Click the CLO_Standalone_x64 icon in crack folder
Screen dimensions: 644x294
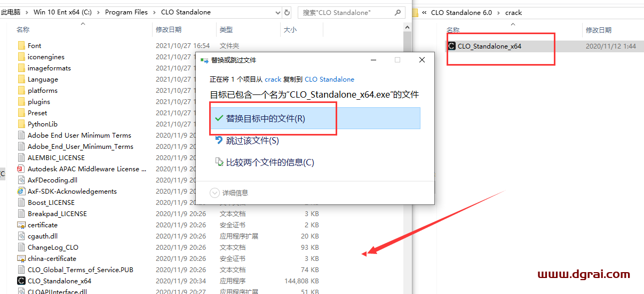point(451,46)
